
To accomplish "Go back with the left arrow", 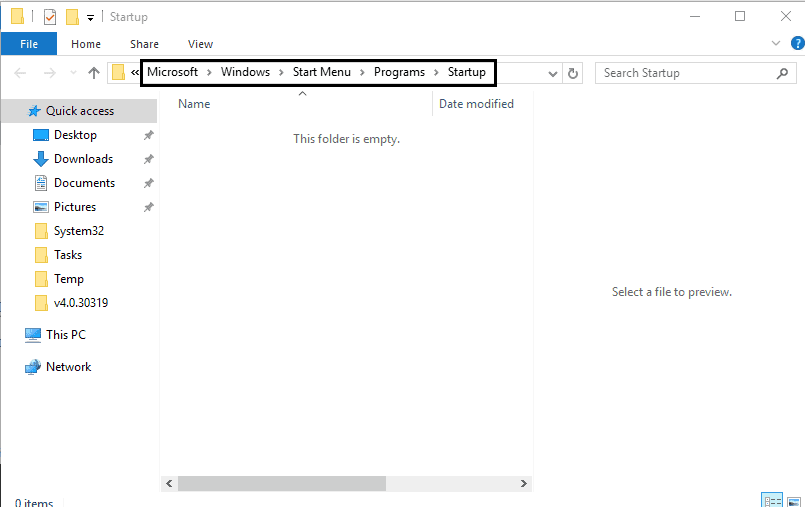I will click(20, 73).
